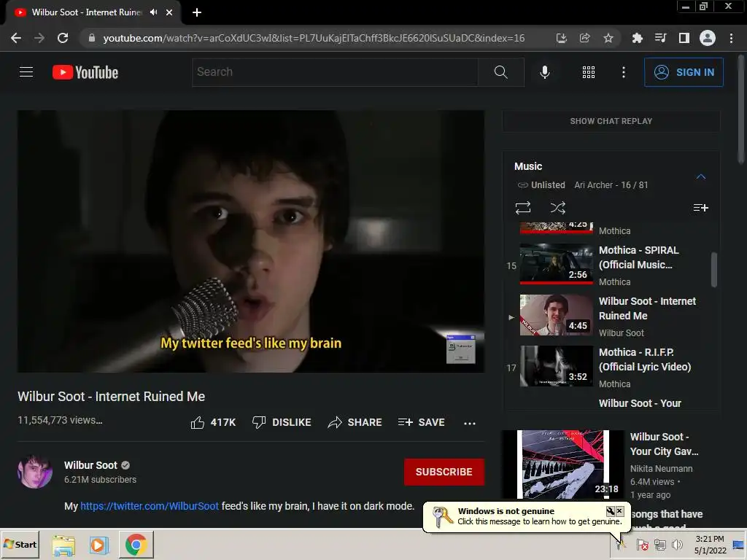Open Wilbur Soot channel name
The image size is (747, 560).
tap(90, 465)
